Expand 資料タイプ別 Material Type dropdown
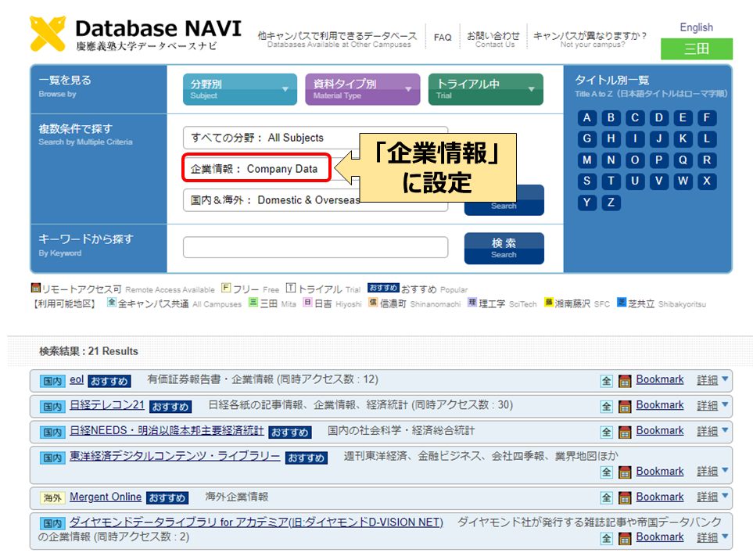 pyautogui.click(x=363, y=89)
